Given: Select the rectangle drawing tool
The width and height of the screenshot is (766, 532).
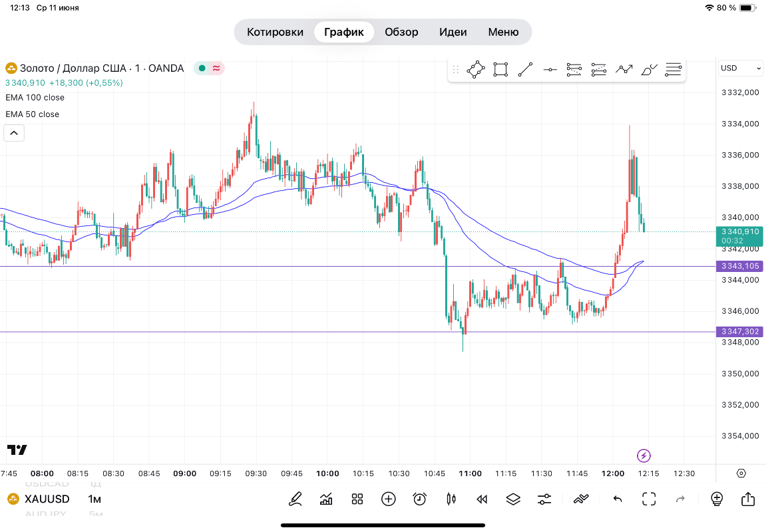Looking at the screenshot, I should pos(500,70).
